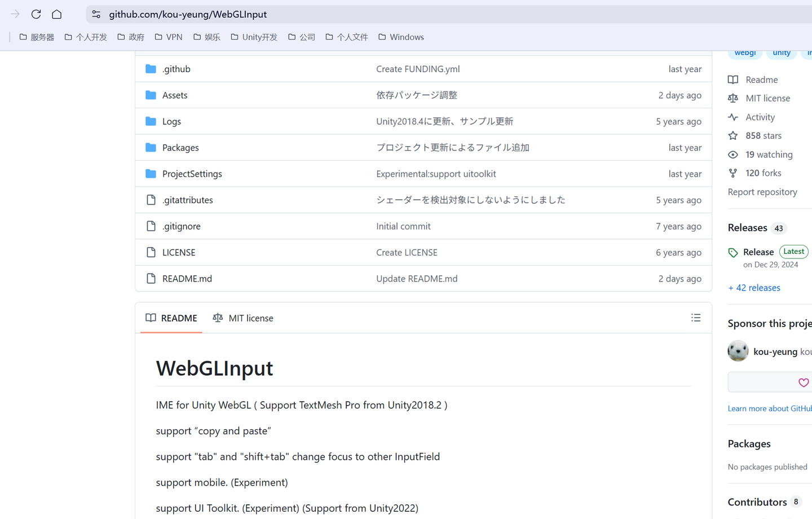The image size is (812, 519).
Task: Open the README.md file link
Action: click(187, 279)
